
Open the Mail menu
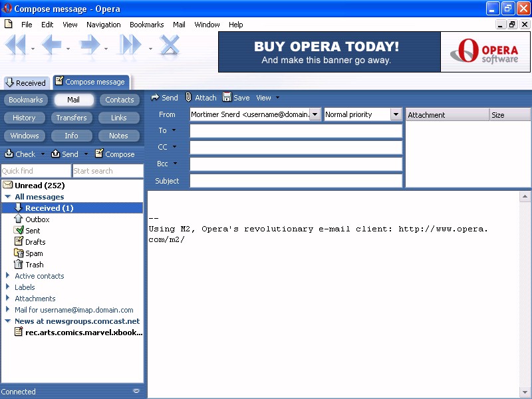click(179, 25)
